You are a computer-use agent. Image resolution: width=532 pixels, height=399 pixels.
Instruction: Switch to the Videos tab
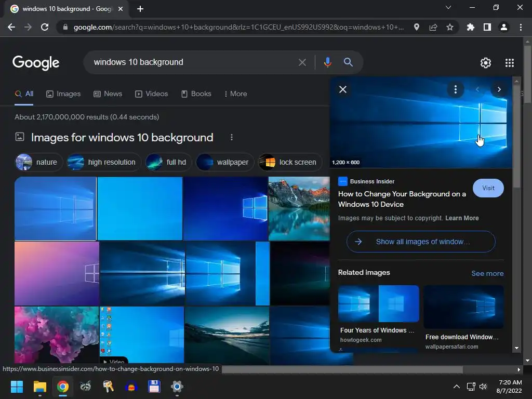coord(151,94)
